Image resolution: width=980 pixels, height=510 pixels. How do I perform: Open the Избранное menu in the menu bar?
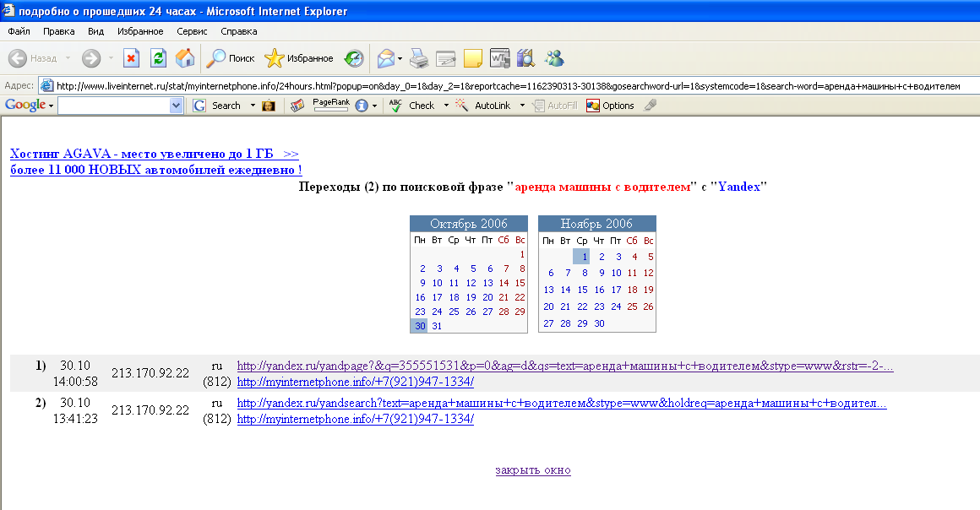coord(140,31)
